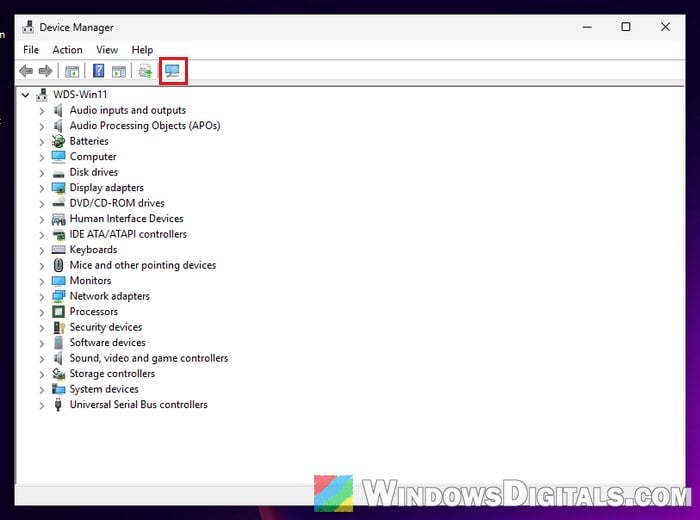
Task: Select the 'Security devices' label
Action: pos(106,327)
